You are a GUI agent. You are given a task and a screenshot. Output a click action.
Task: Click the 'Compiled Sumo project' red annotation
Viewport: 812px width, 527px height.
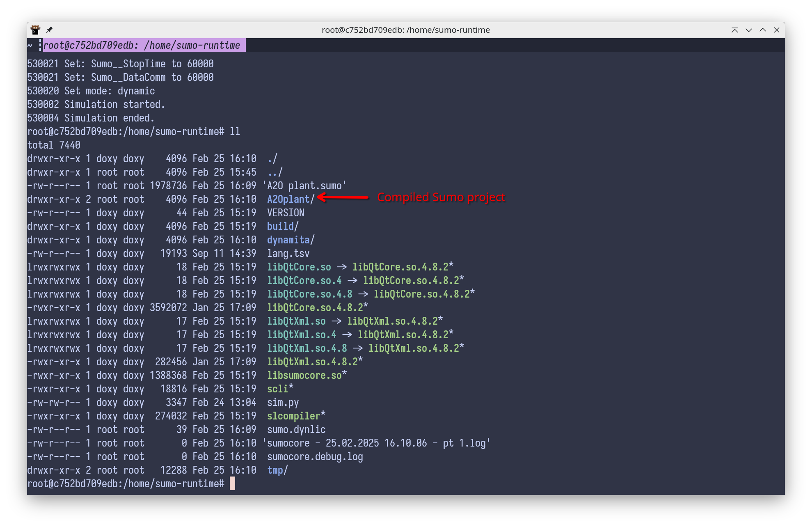click(x=441, y=197)
